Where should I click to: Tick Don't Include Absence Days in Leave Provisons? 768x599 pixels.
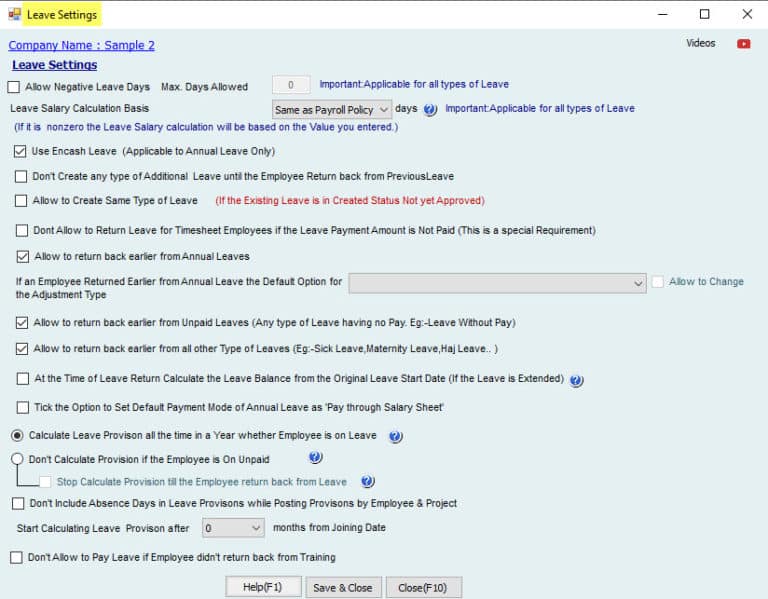[x=18, y=503]
